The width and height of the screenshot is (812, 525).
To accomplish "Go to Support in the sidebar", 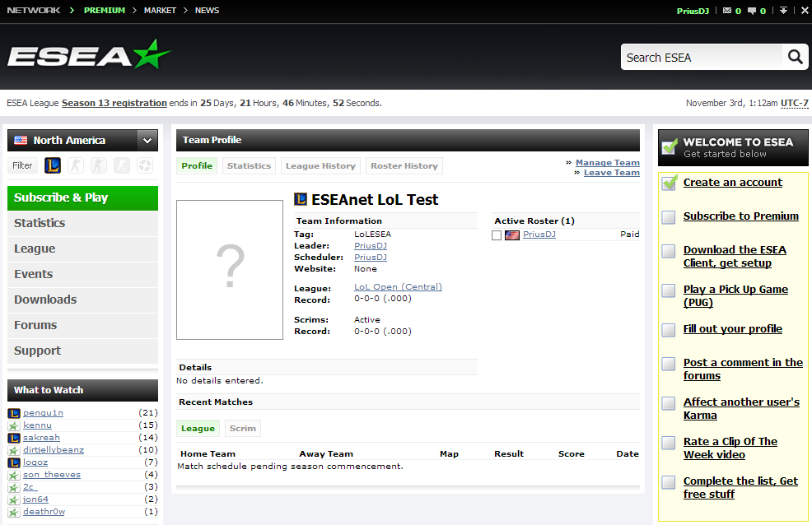I will pos(83,351).
